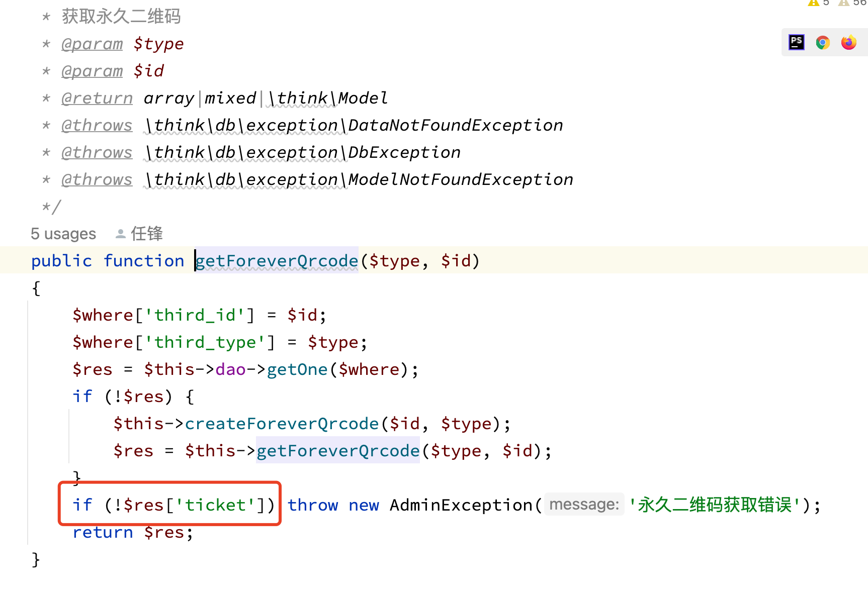Screen dimensions: 868x593
Task: Click $res in the return statement
Action: pos(164,532)
